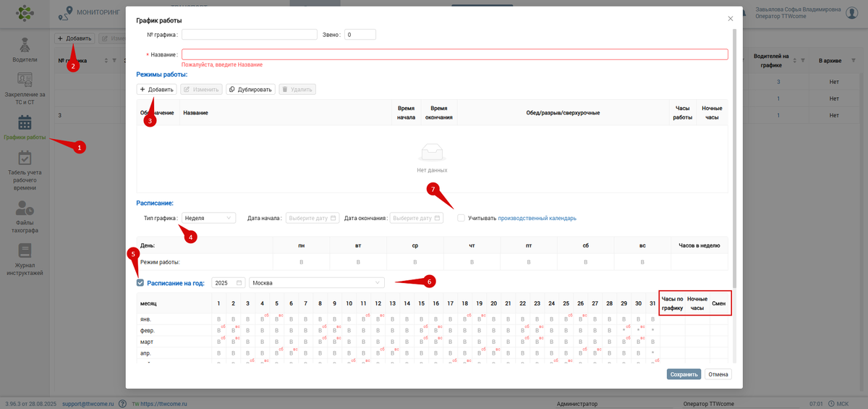Click Режим работы cell under чт
The height and width of the screenshot is (409, 868).
(472, 262)
